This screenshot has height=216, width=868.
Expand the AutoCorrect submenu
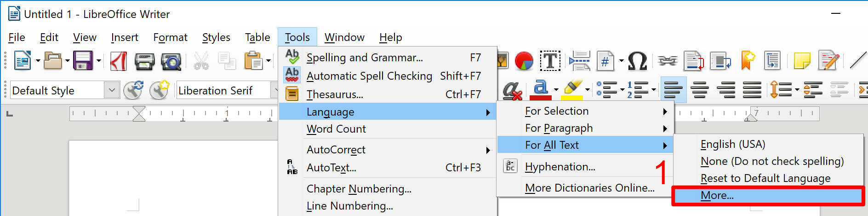coord(388,150)
